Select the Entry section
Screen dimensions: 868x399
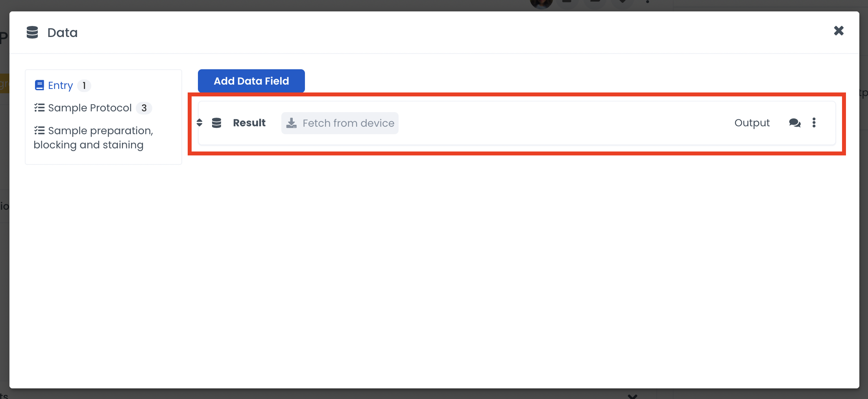[60, 85]
